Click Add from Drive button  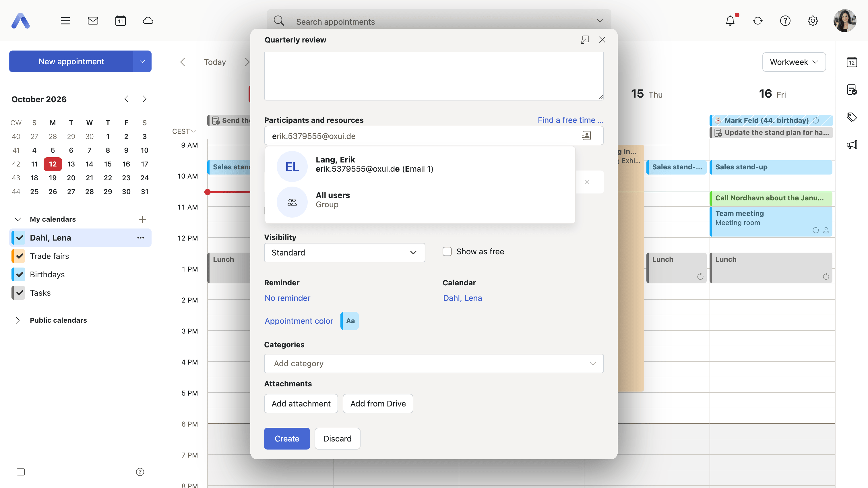pos(378,403)
